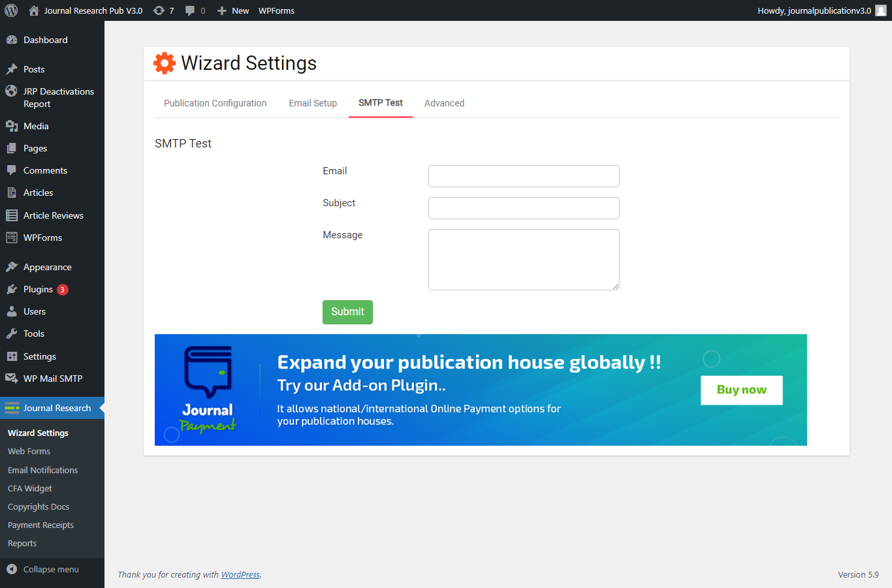Open the Email Setup tab

click(313, 103)
